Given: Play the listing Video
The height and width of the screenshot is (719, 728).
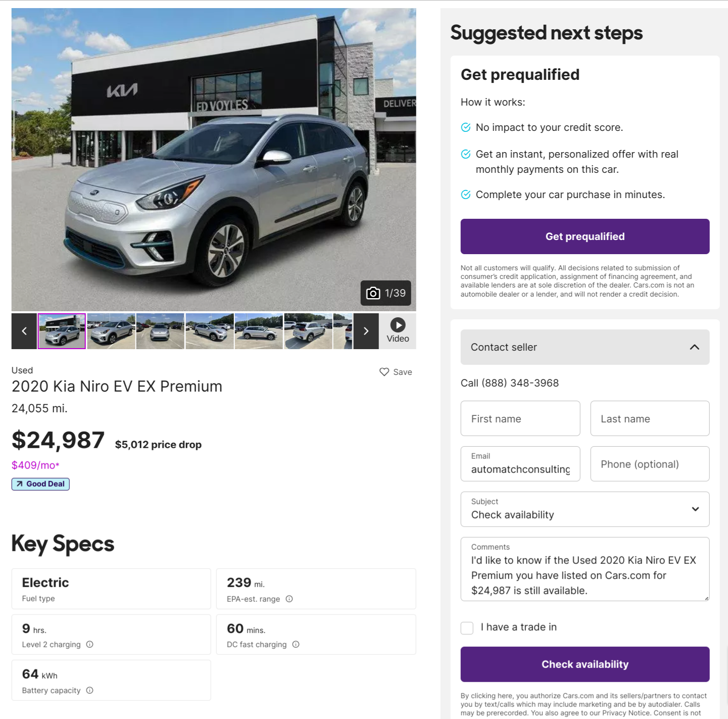Looking at the screenshot, I should click(x=398, y=331).
